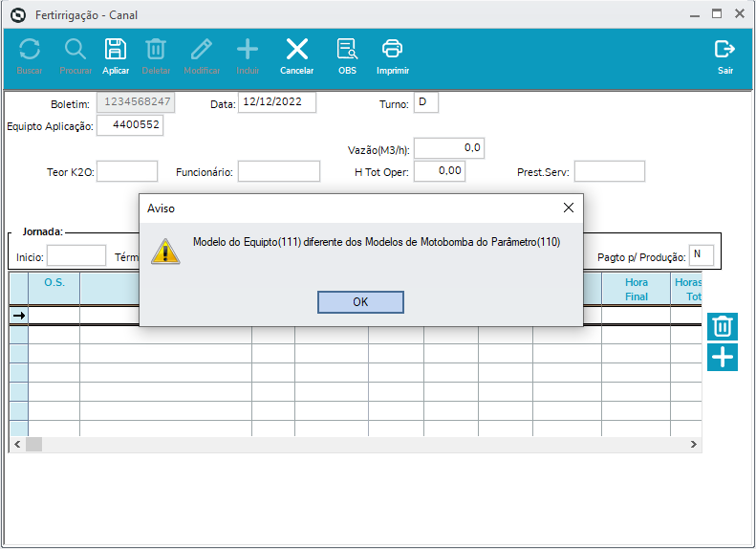This screenshot has width=756, height=549.
Task: Click the Incluir plus icon in toolbar
Action: (248, 50)
